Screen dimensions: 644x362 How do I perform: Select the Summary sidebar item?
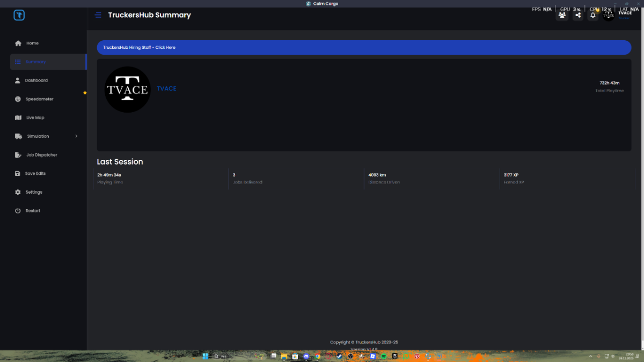[35, 62]
